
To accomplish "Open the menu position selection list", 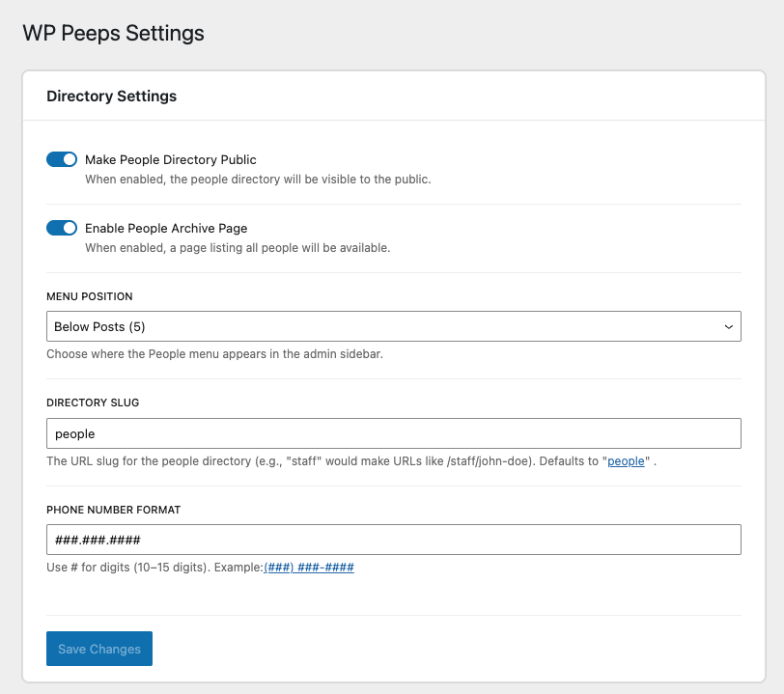I will coord(392,326).
